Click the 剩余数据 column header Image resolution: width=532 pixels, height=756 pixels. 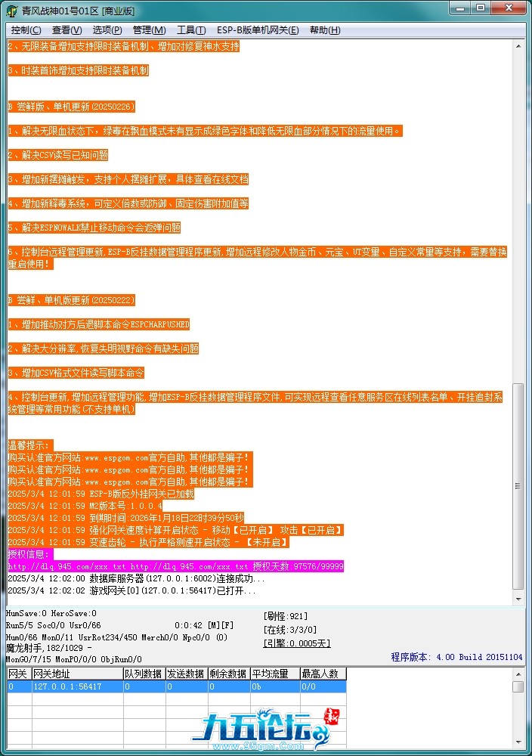coord(230,674)
